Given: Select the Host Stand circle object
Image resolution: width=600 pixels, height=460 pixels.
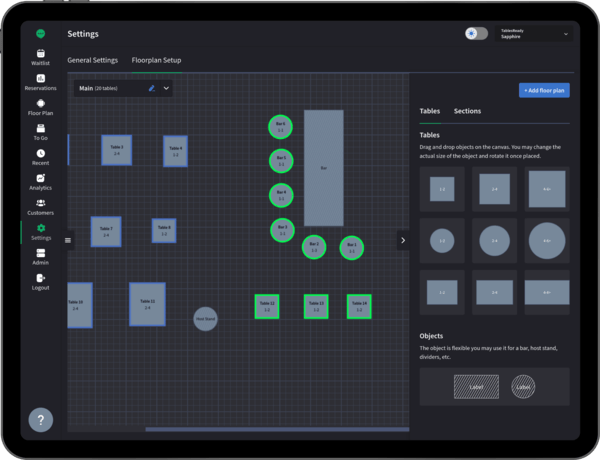Looking at the screenshot, I should (x=205, y=319).
